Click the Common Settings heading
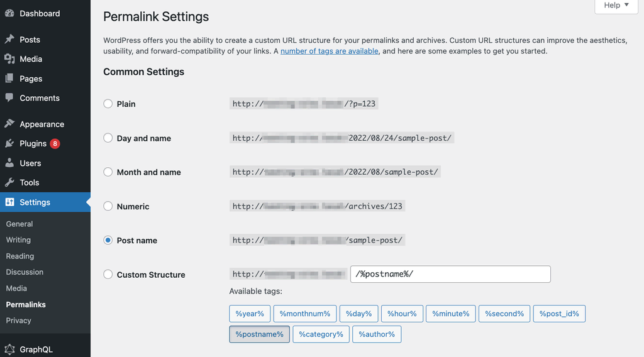The image size is (644, 357). tap(144, 72)
